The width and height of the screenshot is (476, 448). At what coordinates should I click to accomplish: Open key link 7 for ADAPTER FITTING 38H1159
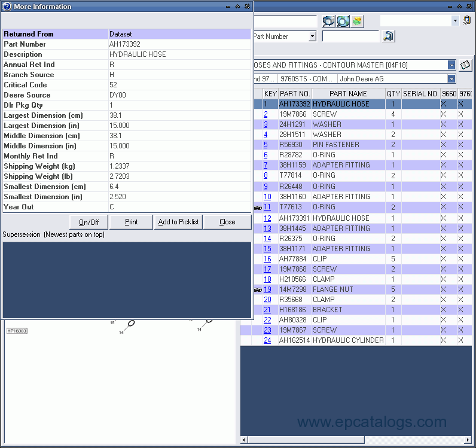click(266, 165)
